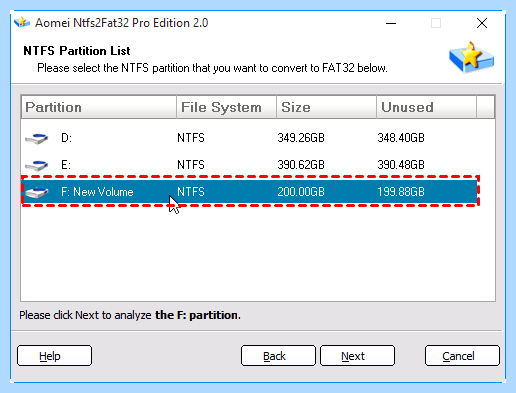This screenshot has height=393, width=516.
Task: Select the D: partition label
Action: [66, 138]
